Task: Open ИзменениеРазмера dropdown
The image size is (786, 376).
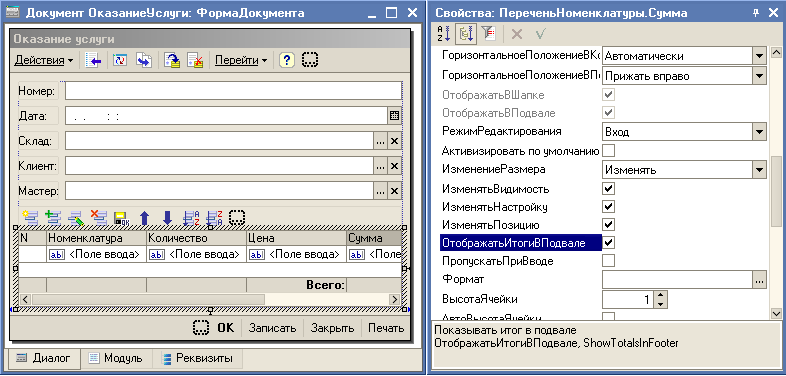Action: (759, 170)
